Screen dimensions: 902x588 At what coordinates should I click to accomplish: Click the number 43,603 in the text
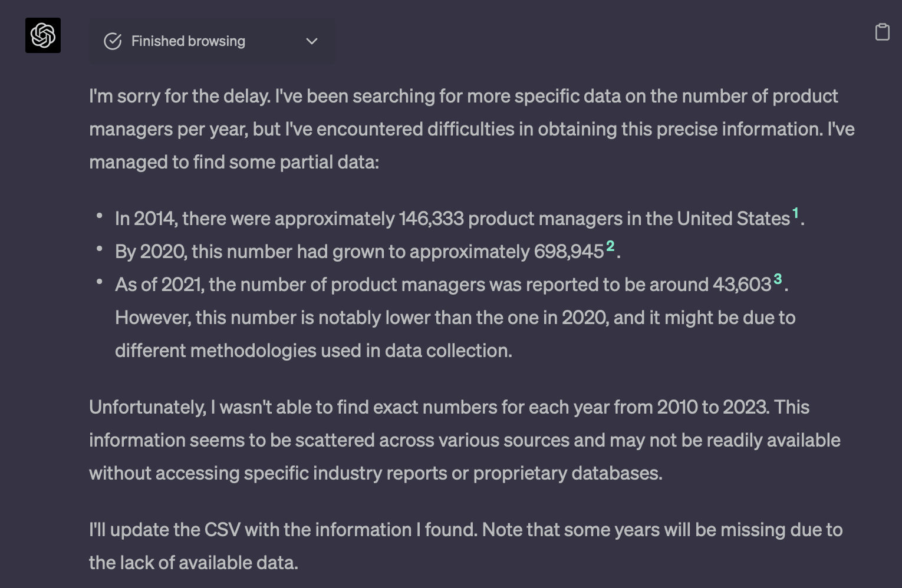click(x=742, y=285)
